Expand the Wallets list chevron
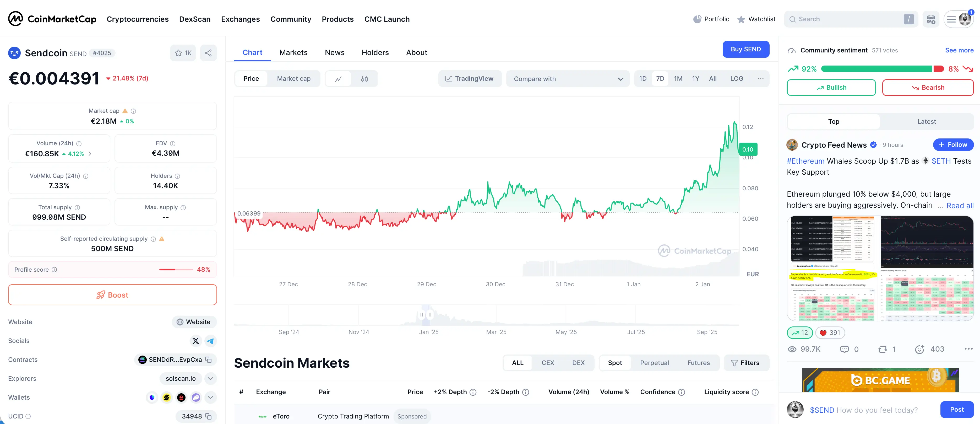Viewport: 980px width, 424px height. point(210,397)
